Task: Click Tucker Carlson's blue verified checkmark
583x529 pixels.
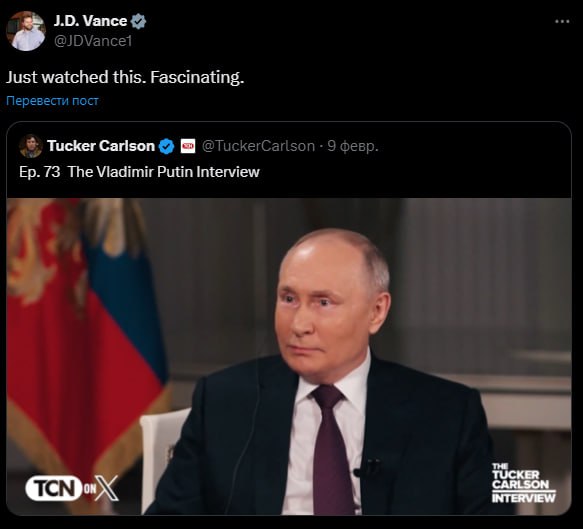Action: point(166,146)
